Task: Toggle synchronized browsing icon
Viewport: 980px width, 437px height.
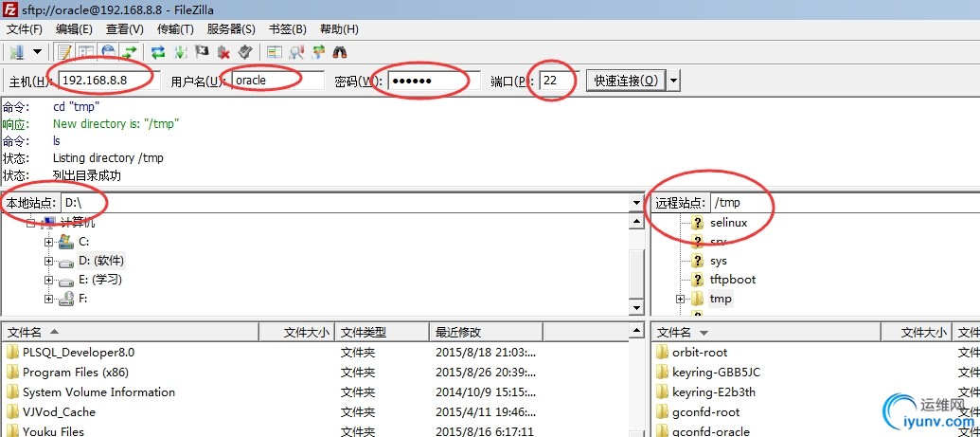Action: click(319, 52)
